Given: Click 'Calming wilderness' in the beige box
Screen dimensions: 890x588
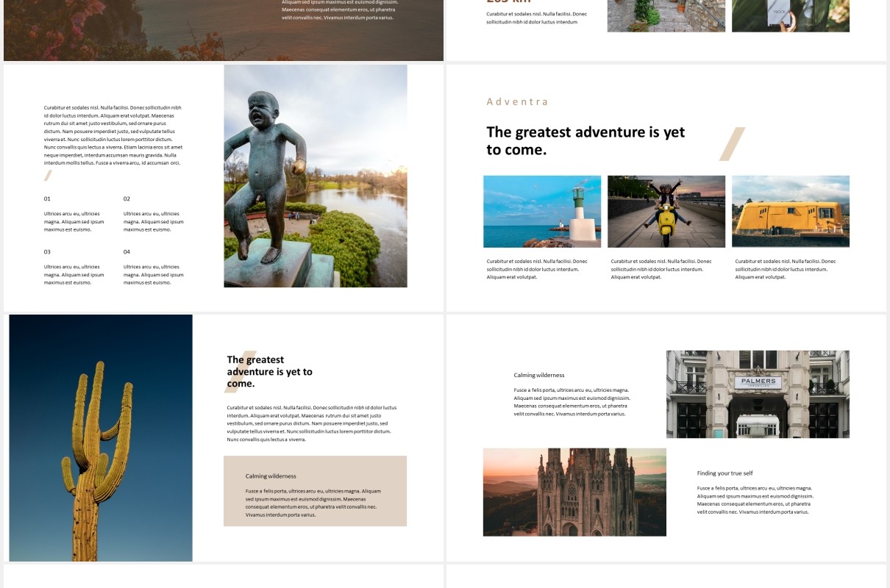Looking at the screenshot, I should pyautogui.click(x=271, y=476).
